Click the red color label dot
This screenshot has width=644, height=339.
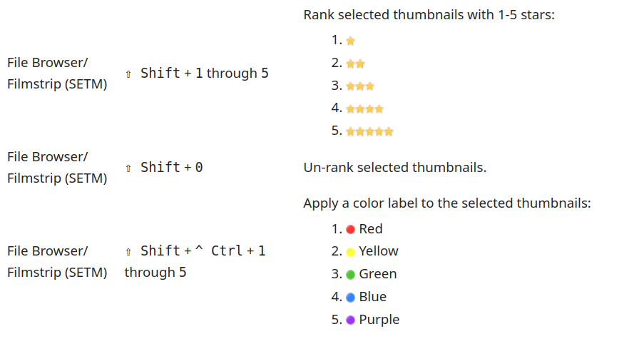[x=351, y=229]
